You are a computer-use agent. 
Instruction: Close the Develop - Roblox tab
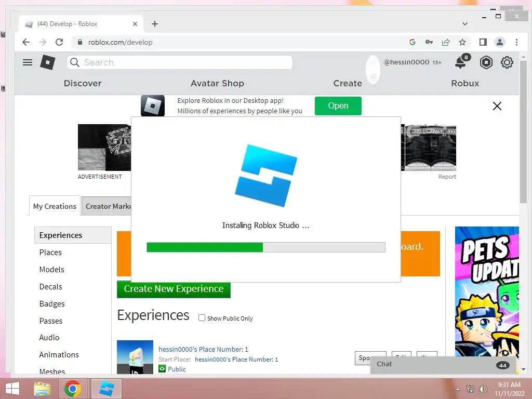135,24
